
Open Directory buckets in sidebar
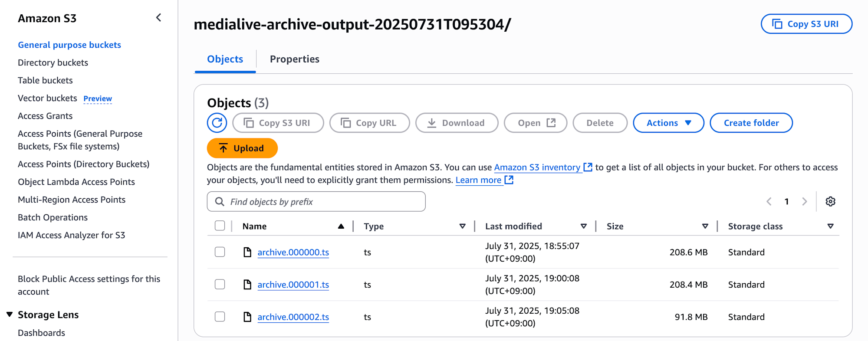tap(53, 62)
